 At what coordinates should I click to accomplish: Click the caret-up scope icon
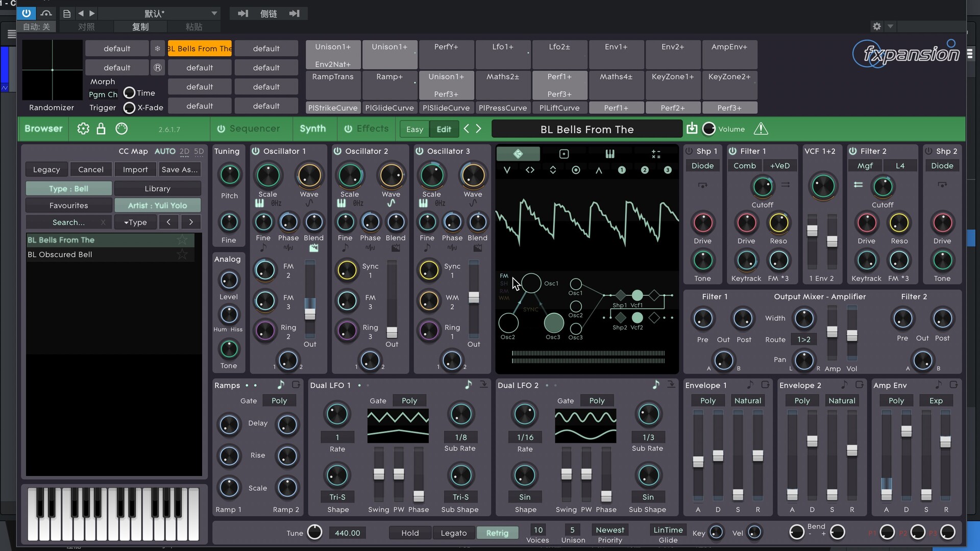pyautogui.click(x=599, y=170)
